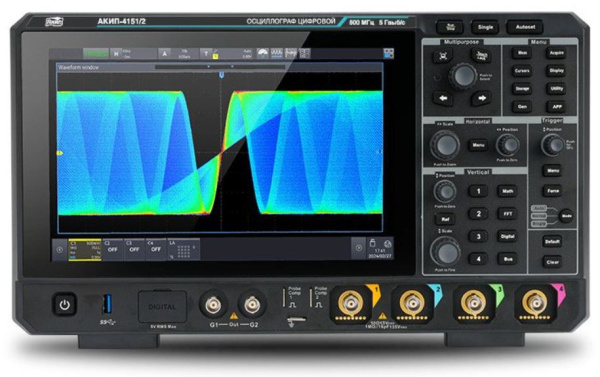Screen dimensions: 600x377
Task: Open the Acquire menu key
Action: (x=556, y=53)
